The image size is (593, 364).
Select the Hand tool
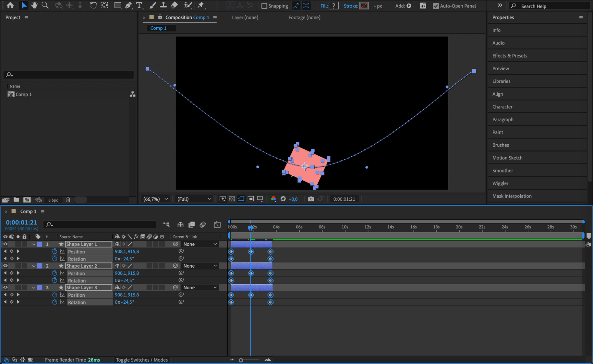[34, 5]
